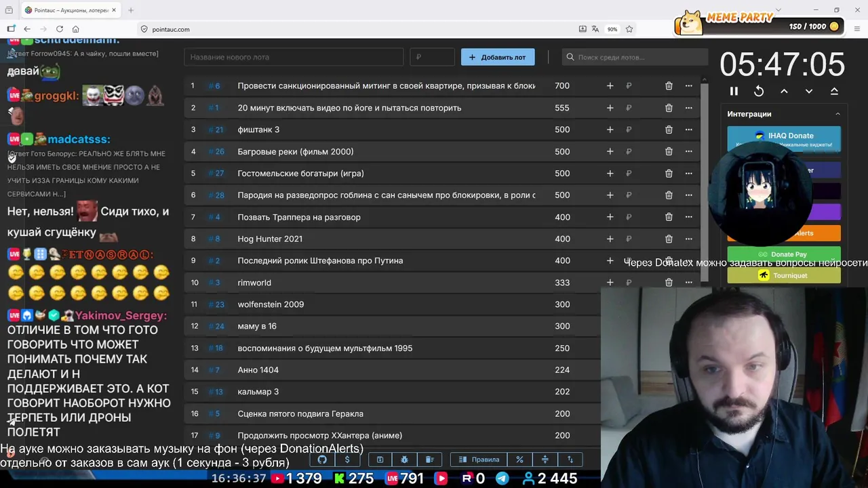Open more options for фиштанк 3
Viewport: 868px width, 488px height.
[688, 129]
